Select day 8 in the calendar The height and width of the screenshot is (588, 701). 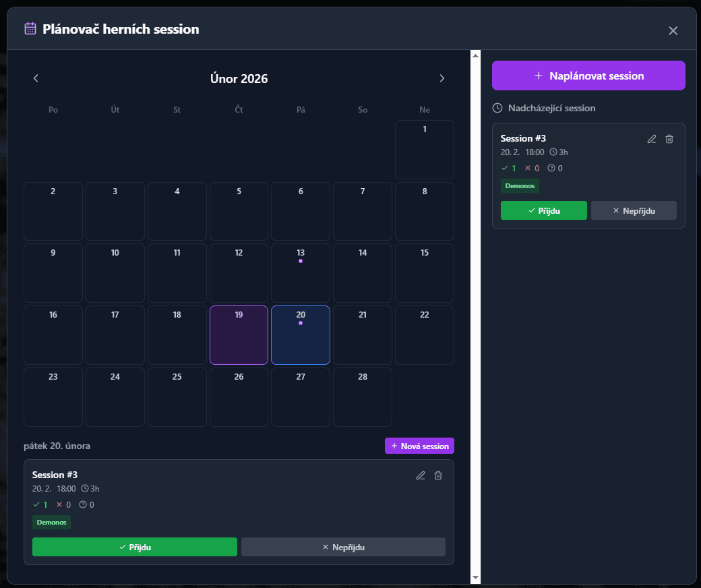(424, 211)
